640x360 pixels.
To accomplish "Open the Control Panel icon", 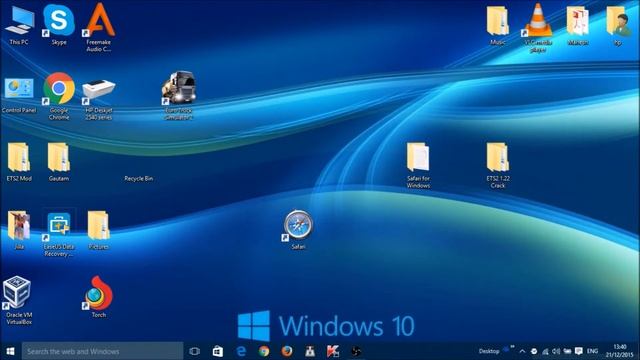I will tap(19, 96).
